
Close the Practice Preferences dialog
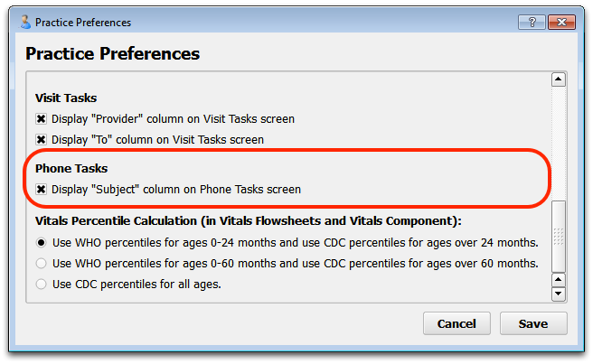click(561, 23)
